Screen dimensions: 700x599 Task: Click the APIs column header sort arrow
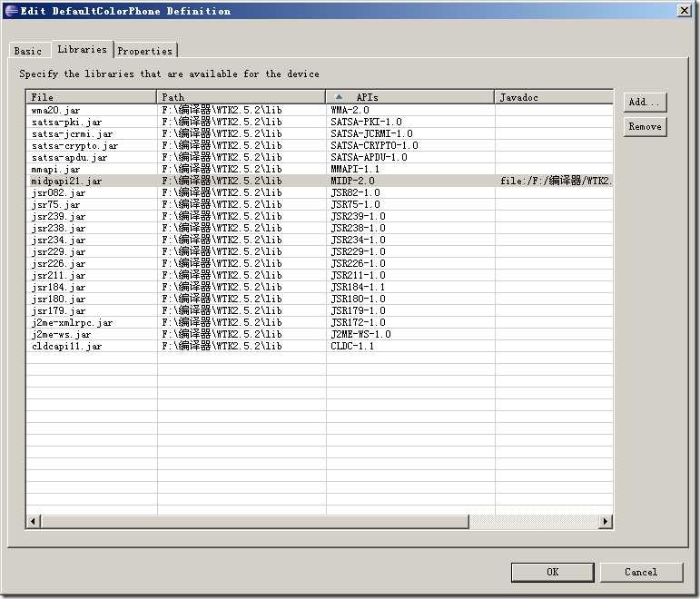339,97
